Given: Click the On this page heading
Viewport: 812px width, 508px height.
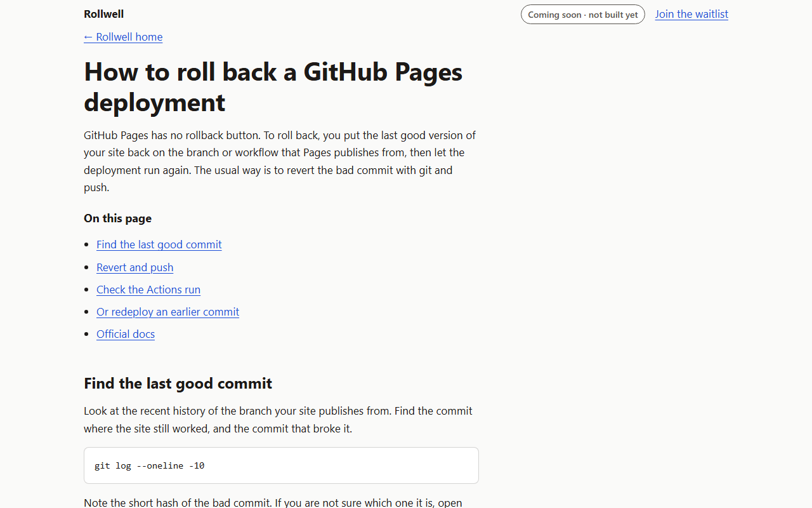Looking at the screenshot, I should (118, 218).
